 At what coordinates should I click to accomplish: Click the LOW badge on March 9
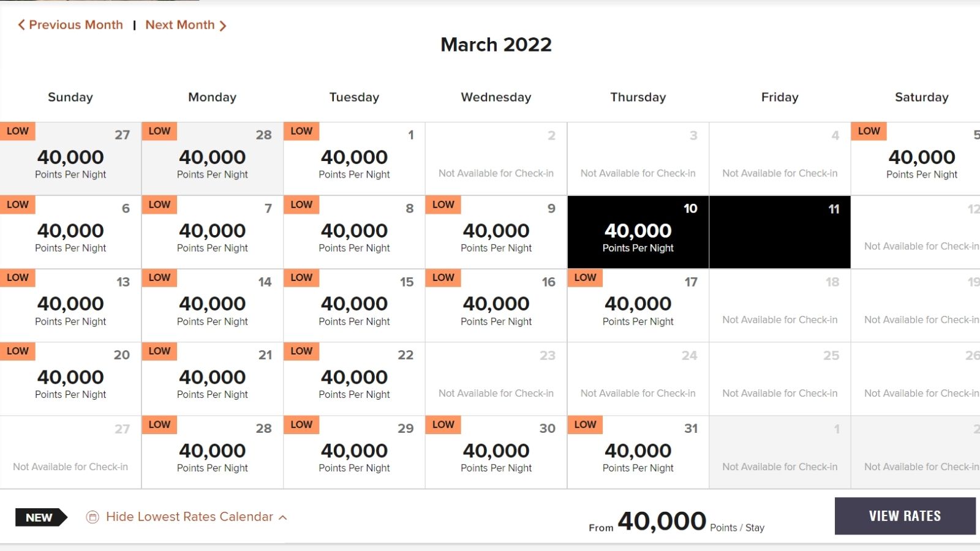pos(443,204)
